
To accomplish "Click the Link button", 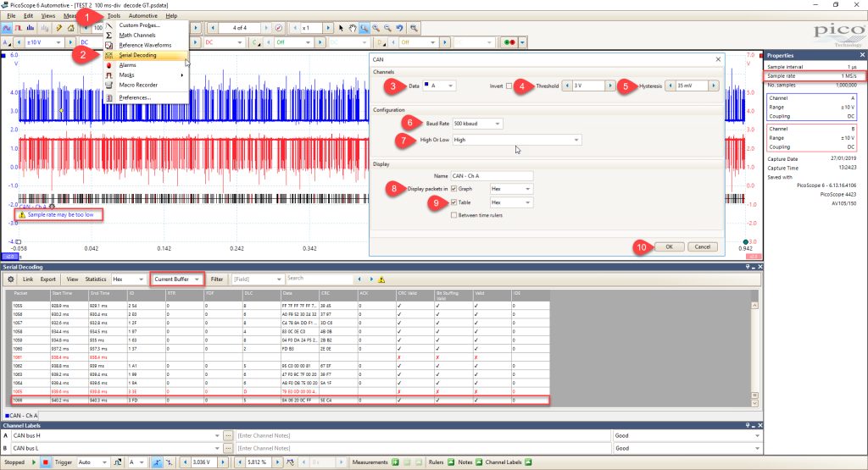I will 28,279.
